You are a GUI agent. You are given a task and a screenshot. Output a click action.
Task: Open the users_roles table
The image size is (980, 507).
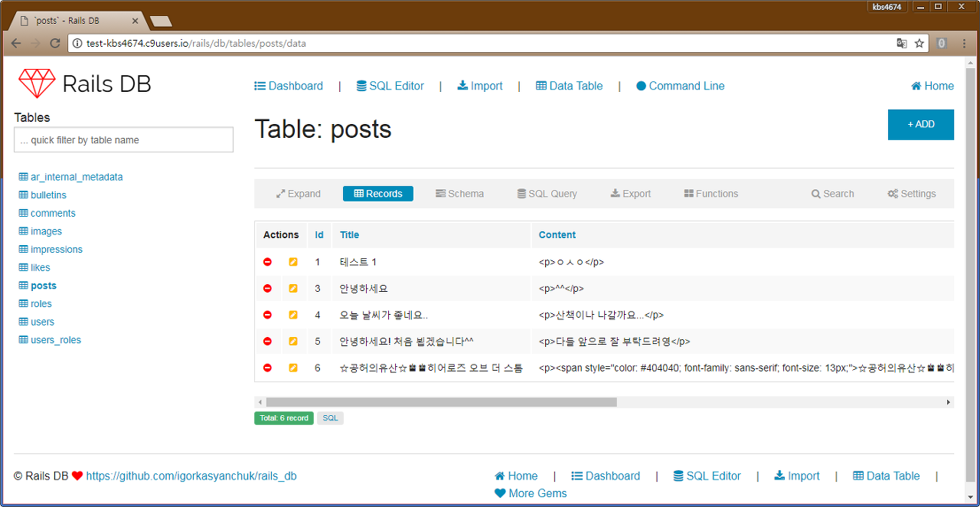pyautogui.click(x=50, y=340)
